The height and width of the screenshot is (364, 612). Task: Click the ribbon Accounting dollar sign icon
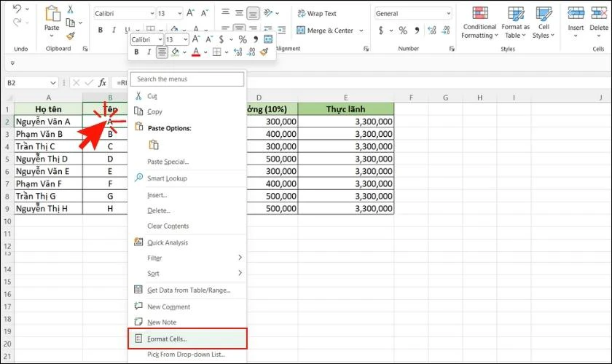380,30
